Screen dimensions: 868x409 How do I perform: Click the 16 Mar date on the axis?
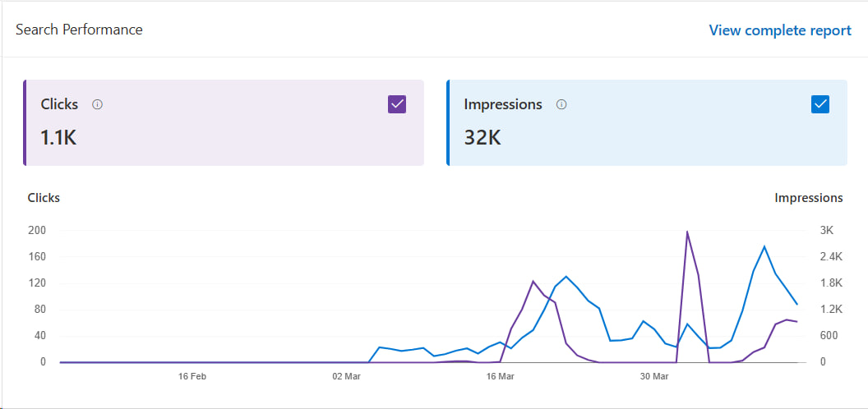[x=500, y=376]
